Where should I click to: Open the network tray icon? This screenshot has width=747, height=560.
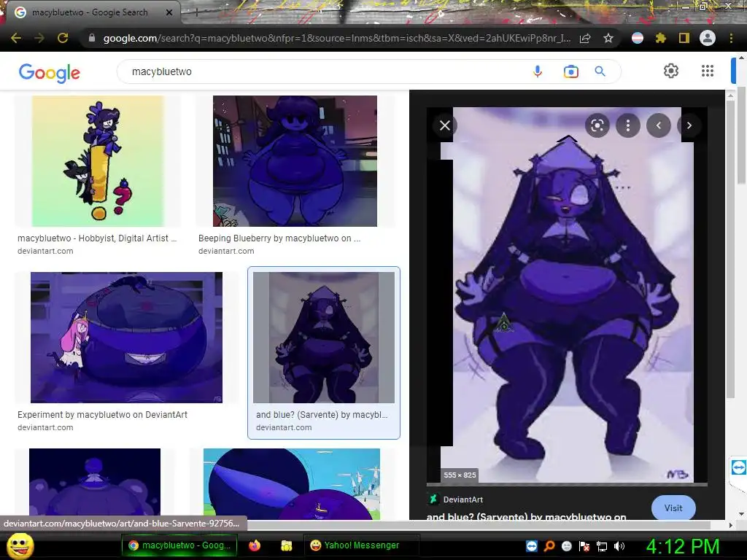pyautogui.click(x=602, y=546)
